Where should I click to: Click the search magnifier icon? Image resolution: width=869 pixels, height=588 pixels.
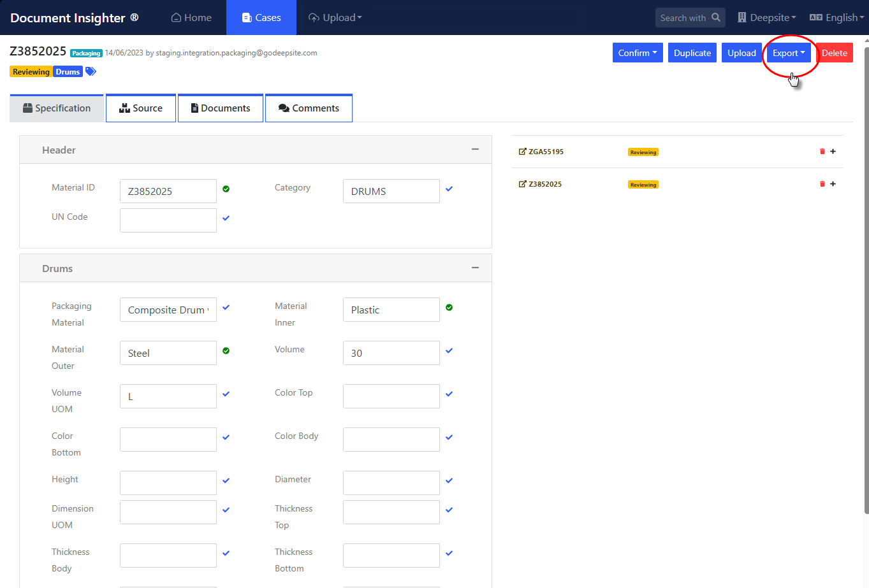tap(716, 18)
